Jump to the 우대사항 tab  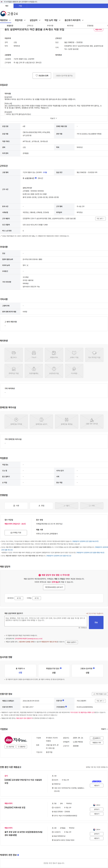[50, 26]
